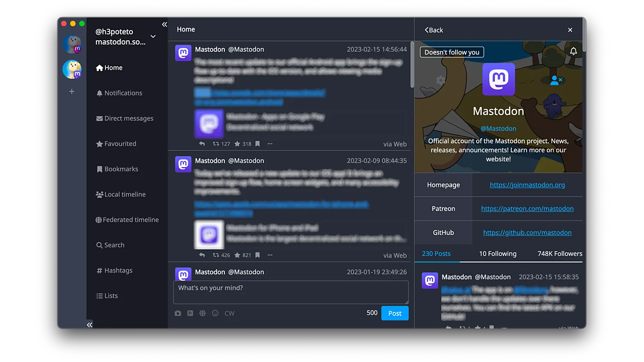Screen dimensions: 644x362
Task: Favourite the post with 318 stars
Action: click(x=237, y=144)
